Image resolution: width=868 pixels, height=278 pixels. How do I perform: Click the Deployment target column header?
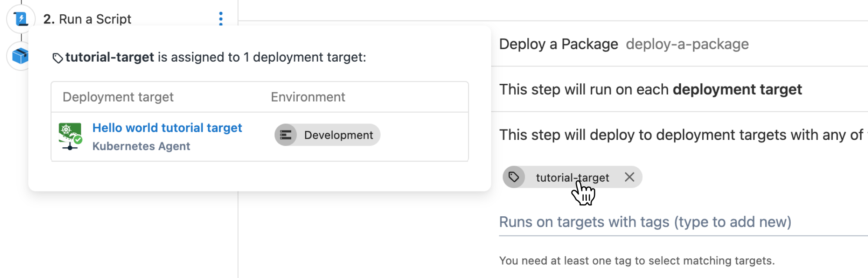pyautogui.click(x=118, y=97)
